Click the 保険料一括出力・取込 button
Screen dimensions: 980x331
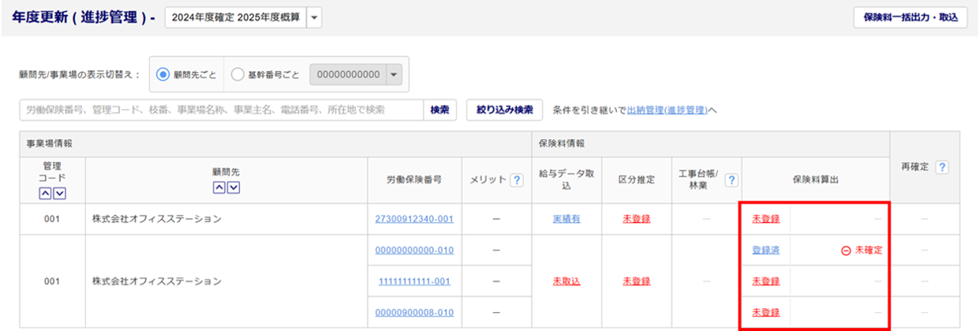tap(910, 17)
